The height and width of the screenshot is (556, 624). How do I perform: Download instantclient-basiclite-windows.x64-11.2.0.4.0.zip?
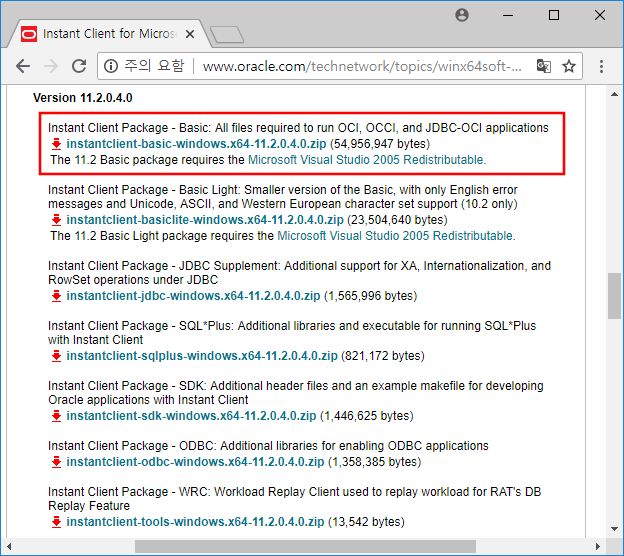(205, 220)
